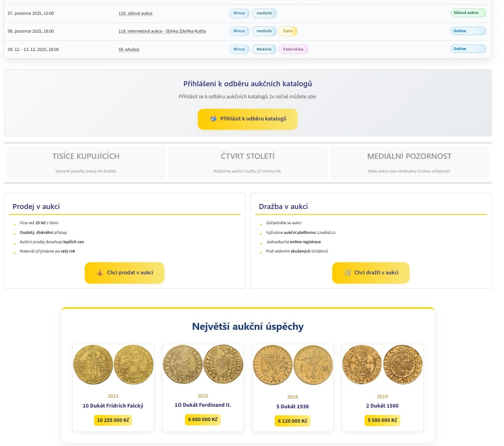Open the 5 Dukát 1938 coin image
504x446 pixels.
293,366
